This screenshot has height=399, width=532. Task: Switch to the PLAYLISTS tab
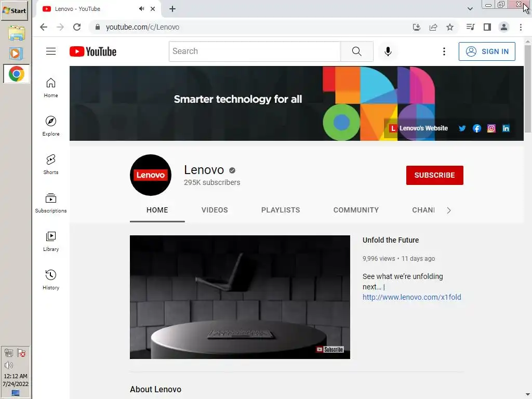281,210
